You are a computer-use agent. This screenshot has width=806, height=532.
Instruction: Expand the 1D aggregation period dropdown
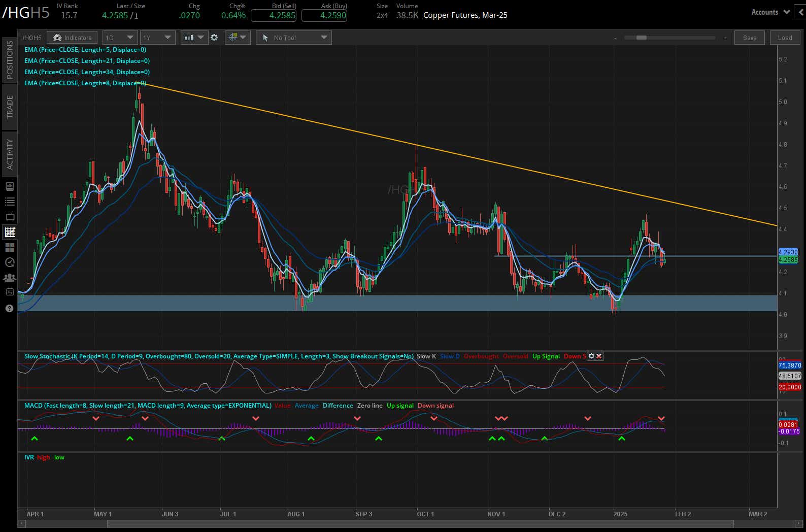120,38
